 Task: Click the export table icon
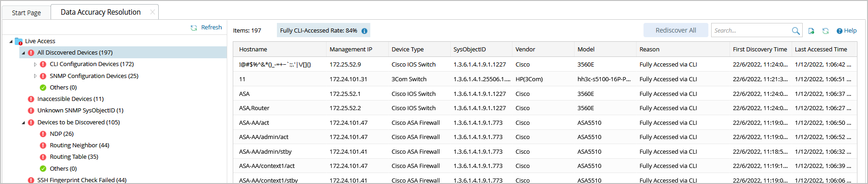point(811,31)
